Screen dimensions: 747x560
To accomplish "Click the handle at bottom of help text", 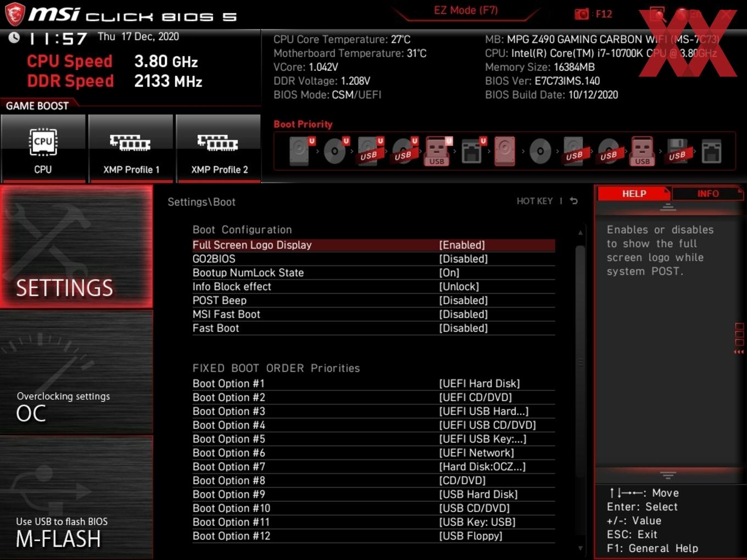I will pos(668,474).
